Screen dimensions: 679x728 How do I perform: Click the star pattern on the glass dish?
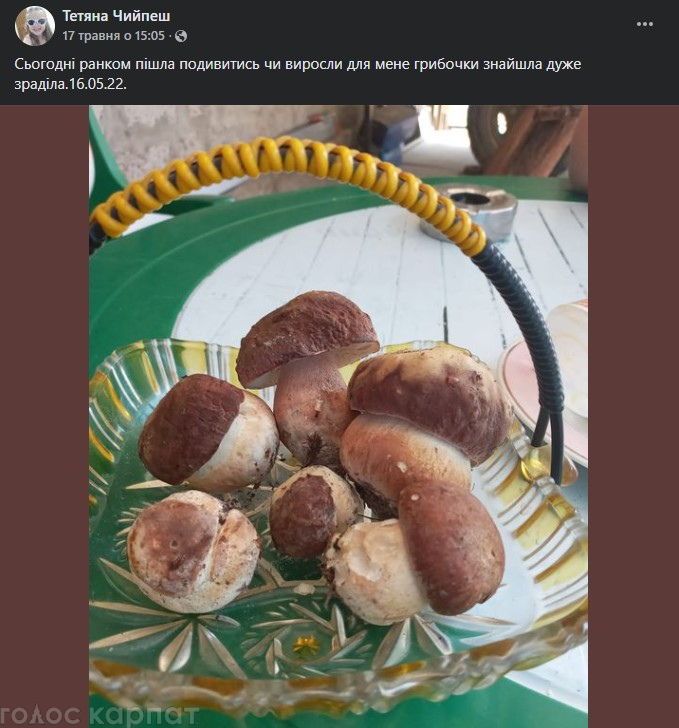(300, 640)
